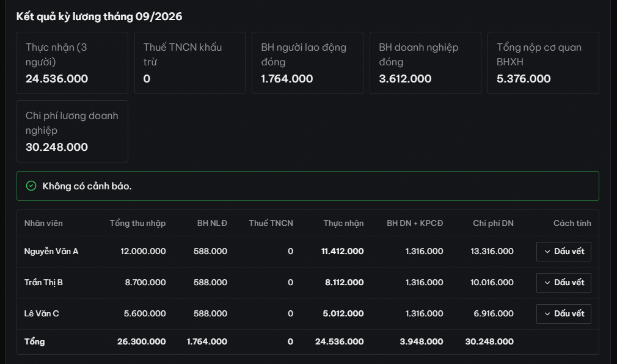The width and height of the screenshot is (617, 364).
Task: Click the "Chi phí DN" column header
Action: tap(493, 223)
